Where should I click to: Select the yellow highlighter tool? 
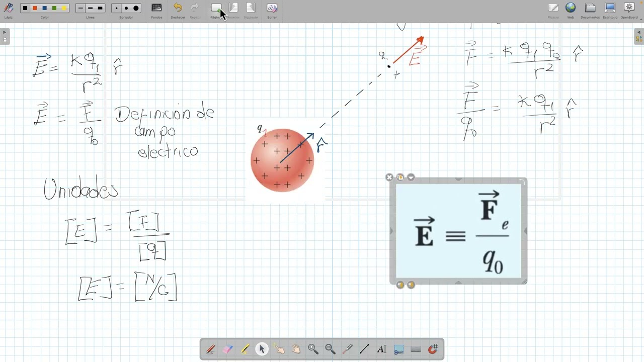click(245, 349)
